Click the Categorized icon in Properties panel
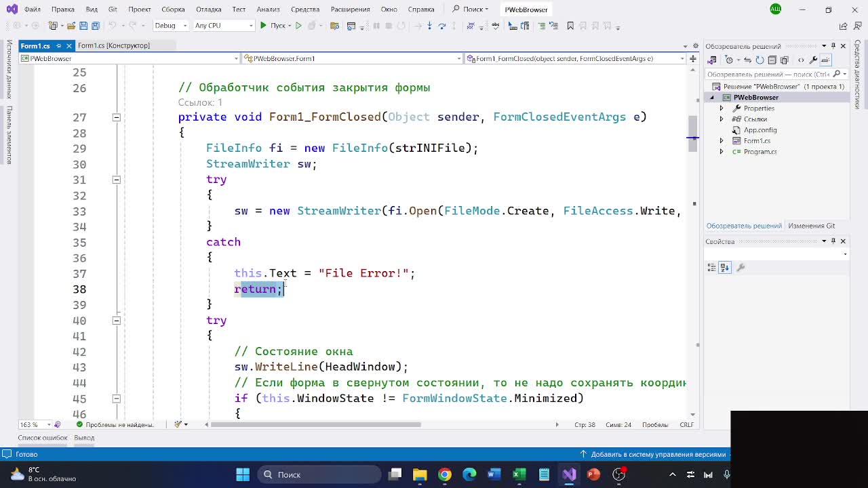The width and height of the screenshot is (868, 488). coord(712,268)
